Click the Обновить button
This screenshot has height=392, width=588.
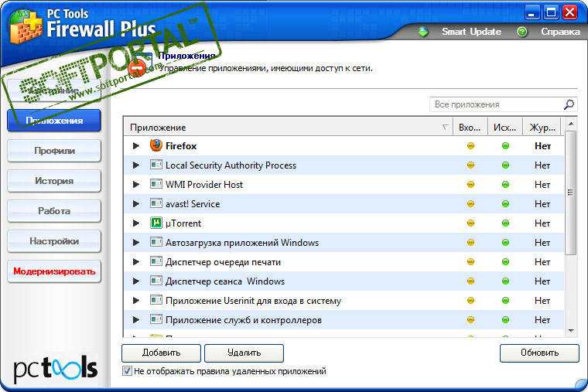pos(539,353)
